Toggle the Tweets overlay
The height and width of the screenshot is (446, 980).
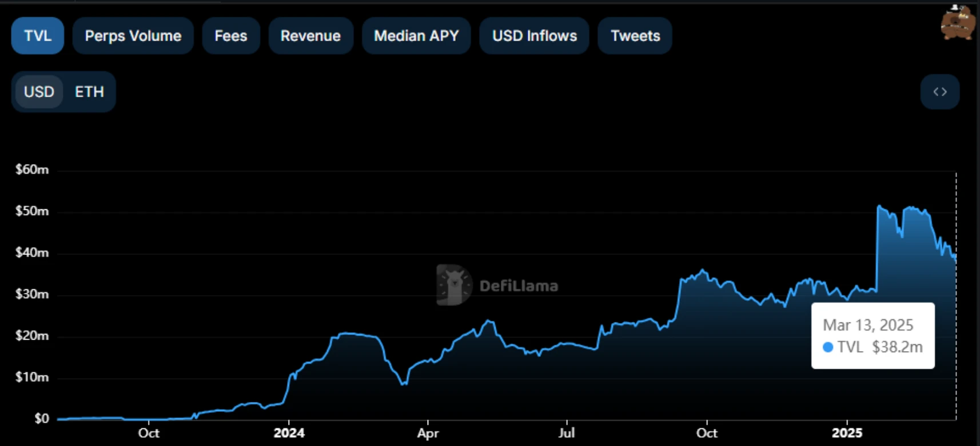click(635, 35)
